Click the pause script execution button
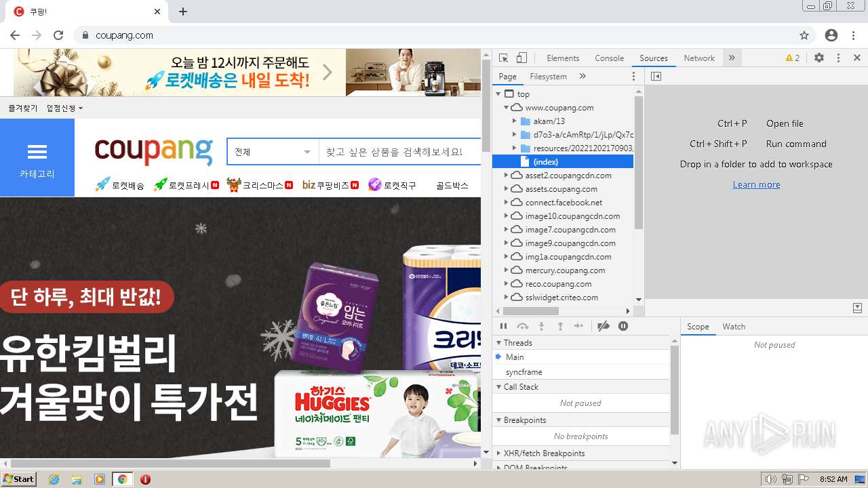 click(x=504, y=326)
